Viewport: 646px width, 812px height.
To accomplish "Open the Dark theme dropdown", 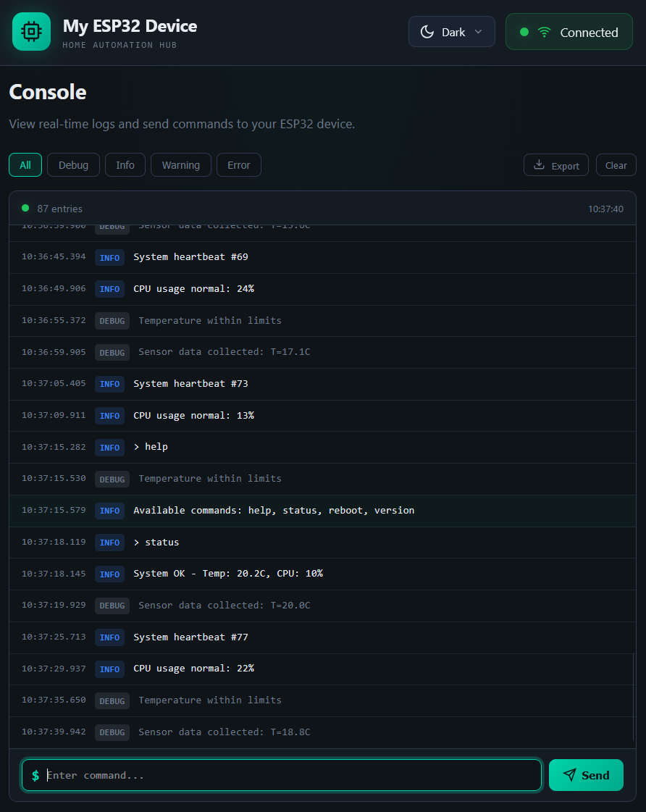I will [x=452, y=31].
